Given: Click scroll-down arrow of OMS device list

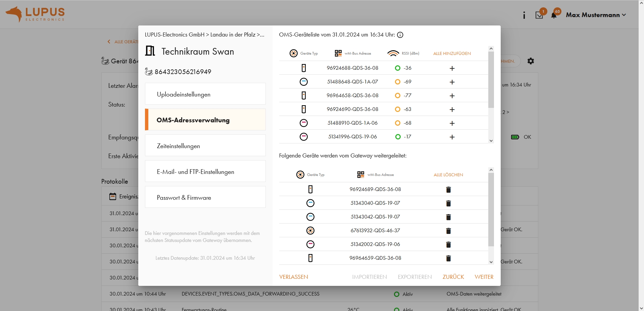Looking at the screenshot, I should click(491, 141).
